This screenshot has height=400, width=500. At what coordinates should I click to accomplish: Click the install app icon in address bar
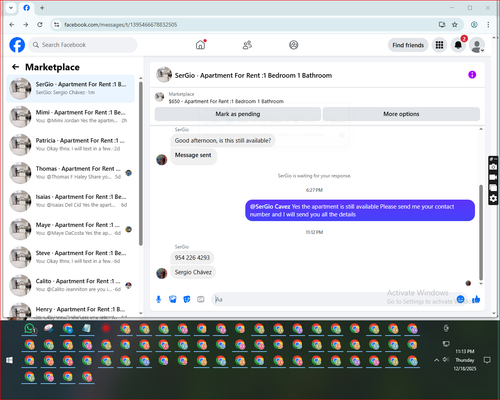tap(442, 25)
